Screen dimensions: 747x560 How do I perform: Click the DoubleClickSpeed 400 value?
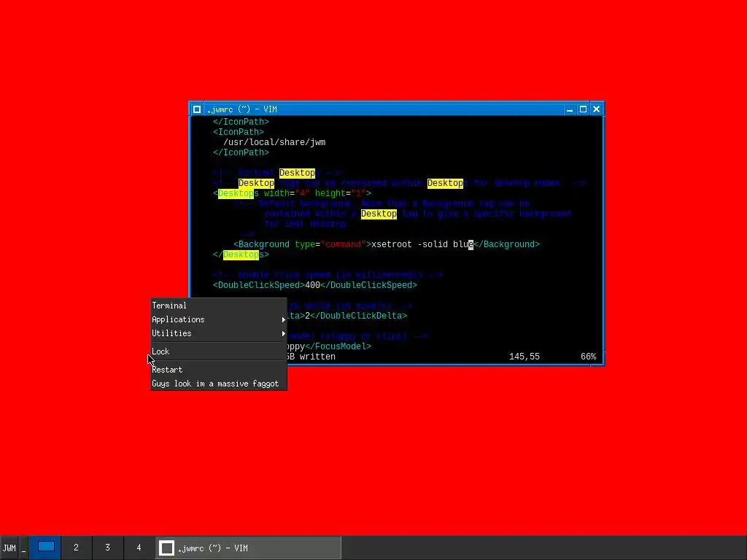click(x=312, y=285)
